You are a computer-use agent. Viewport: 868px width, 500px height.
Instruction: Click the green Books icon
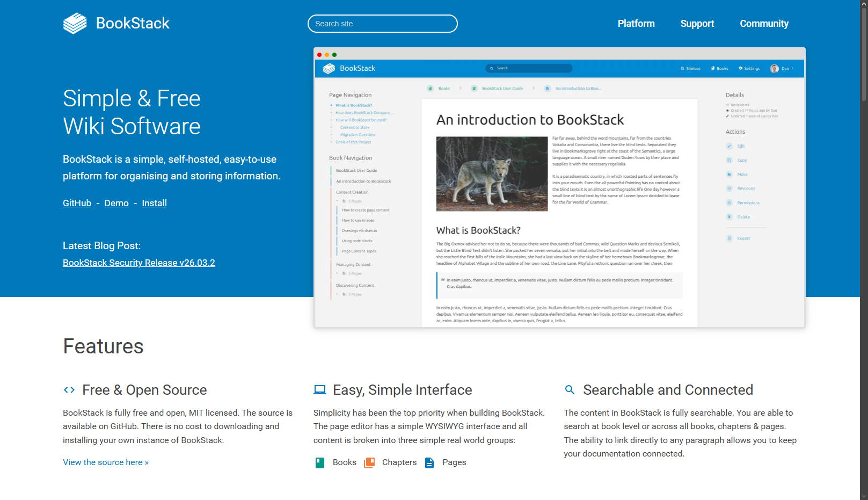320,462
